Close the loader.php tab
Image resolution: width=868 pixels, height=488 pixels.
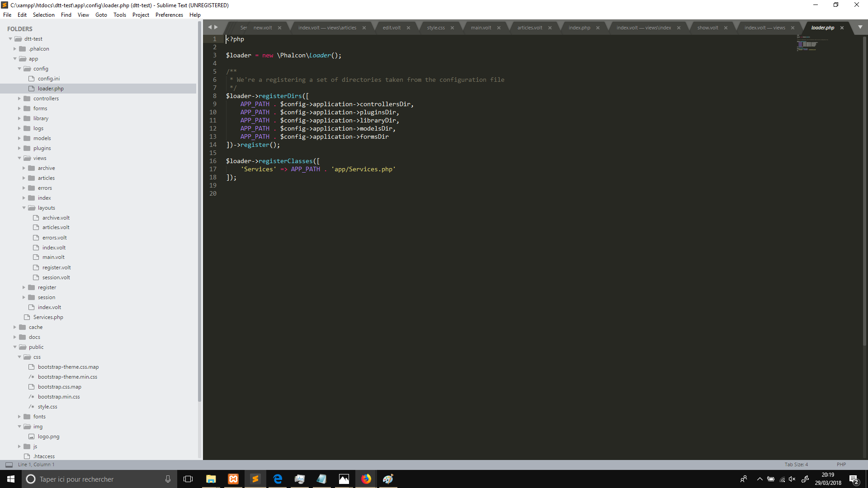pos(842,28)
